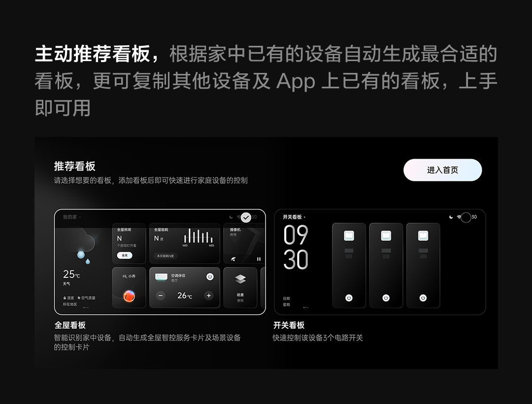Uncheck the selected 全屋看板 checkmark
Screen dimensions: 532x404
(x=246, y=217)
